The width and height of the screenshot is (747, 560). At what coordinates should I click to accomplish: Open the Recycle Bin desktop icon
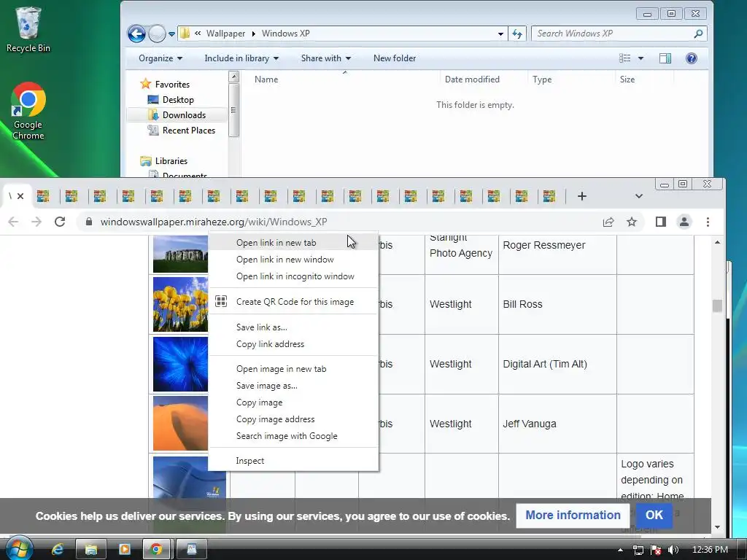28,29
